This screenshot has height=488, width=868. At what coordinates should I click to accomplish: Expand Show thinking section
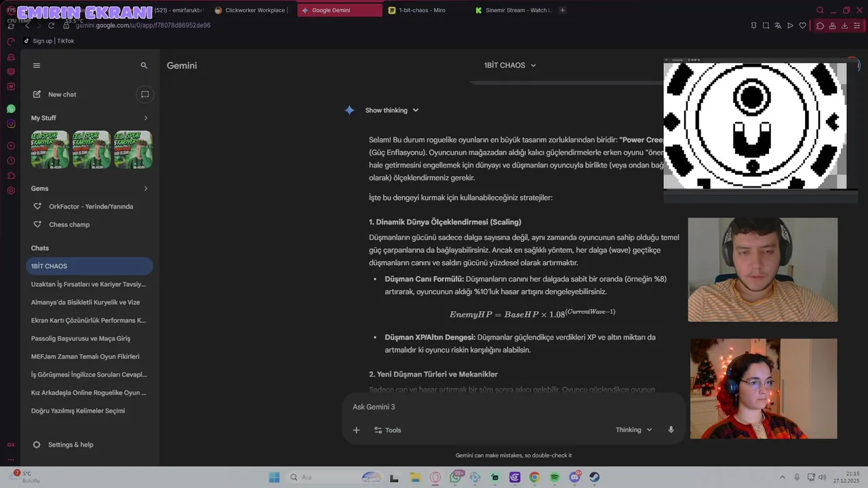click(392, 110)
